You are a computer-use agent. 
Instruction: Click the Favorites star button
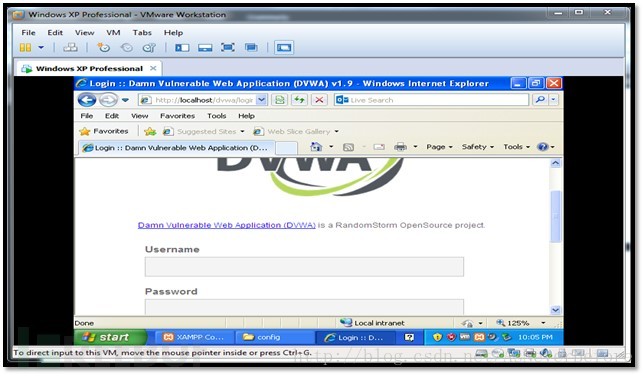(104, 131)
